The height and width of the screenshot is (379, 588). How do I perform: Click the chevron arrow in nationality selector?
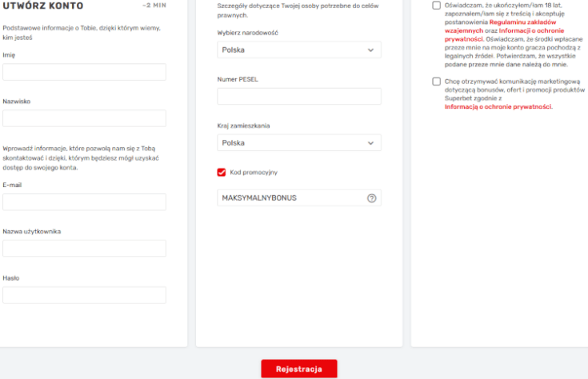(370, 50)
